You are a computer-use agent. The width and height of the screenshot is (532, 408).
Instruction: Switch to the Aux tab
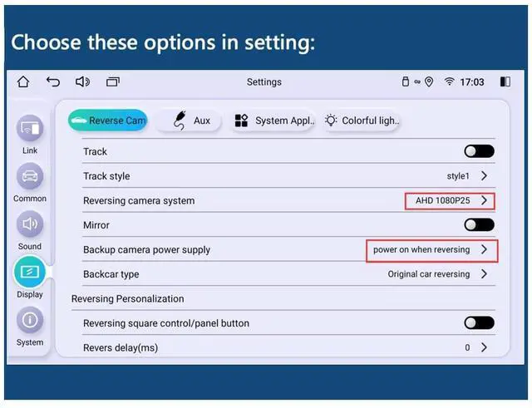click(192, 121)
